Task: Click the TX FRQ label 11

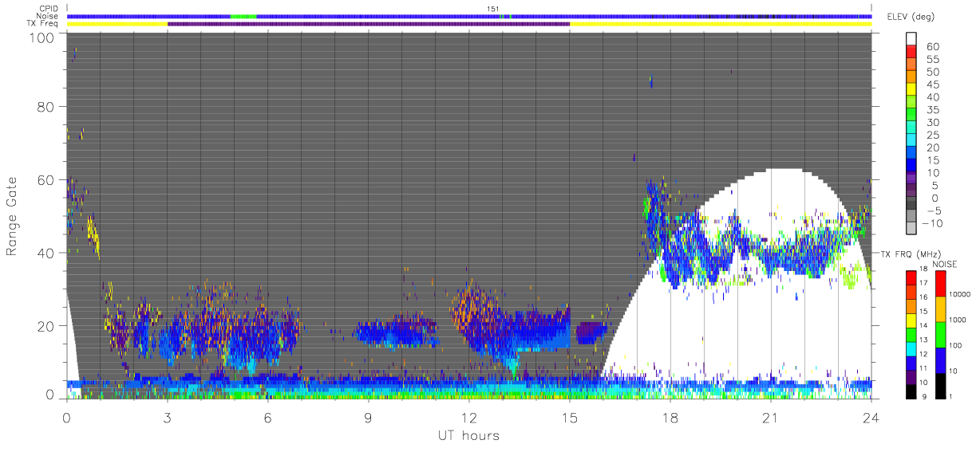Action: coord(923,368)
